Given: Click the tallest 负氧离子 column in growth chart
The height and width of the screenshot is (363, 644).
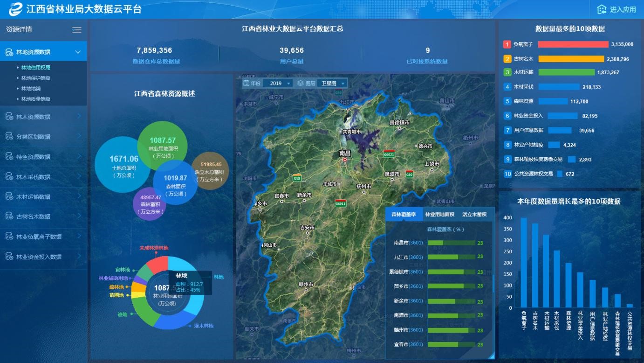Looking at the screenshot, I should point(524,263).
